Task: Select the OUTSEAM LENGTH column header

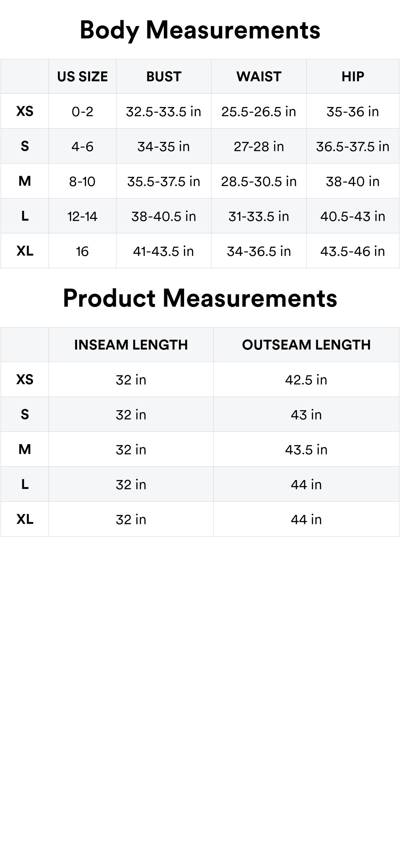Action: [x=306, y=345]
